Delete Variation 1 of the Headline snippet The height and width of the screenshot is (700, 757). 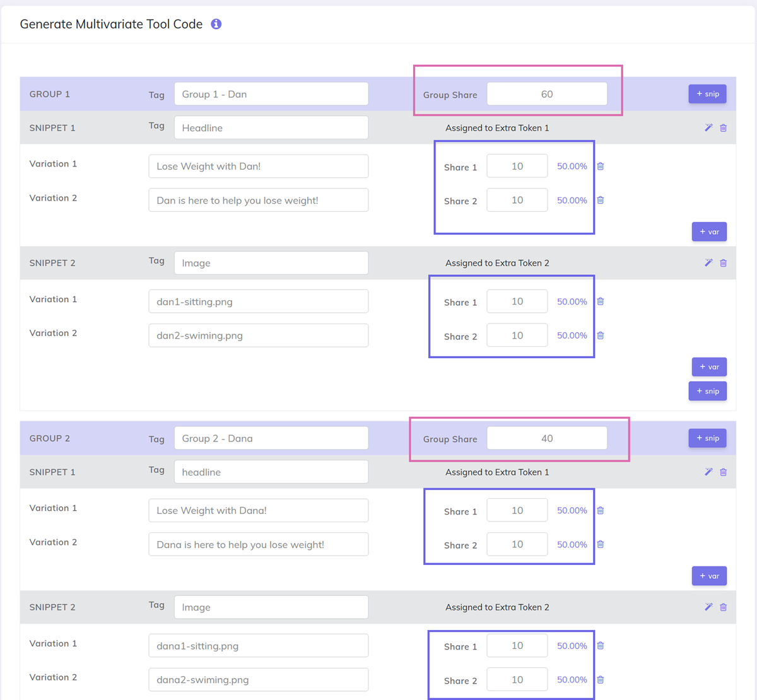[x=600, y=166]
